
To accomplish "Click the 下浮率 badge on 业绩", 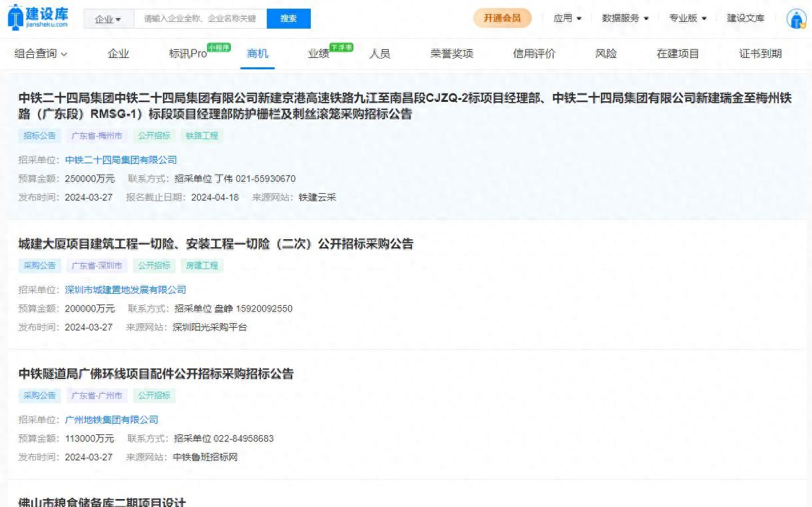I will point(341,47).
